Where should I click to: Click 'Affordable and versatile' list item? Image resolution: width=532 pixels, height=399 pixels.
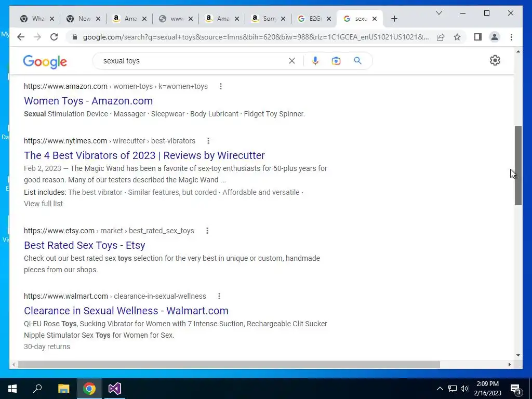click(261, 192)
